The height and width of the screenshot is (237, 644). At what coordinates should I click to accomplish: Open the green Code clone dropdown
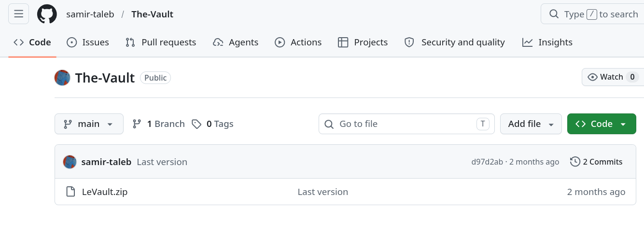click(x=602, y=124)
